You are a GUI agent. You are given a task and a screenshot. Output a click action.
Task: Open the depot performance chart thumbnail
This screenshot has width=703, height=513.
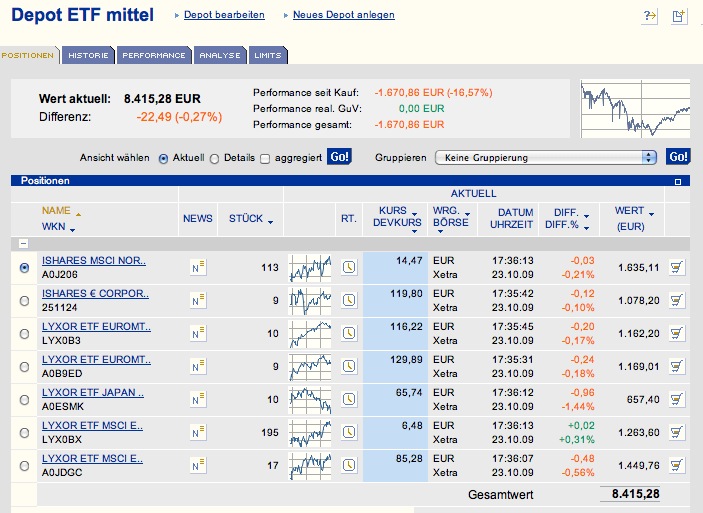pos(635,109)
